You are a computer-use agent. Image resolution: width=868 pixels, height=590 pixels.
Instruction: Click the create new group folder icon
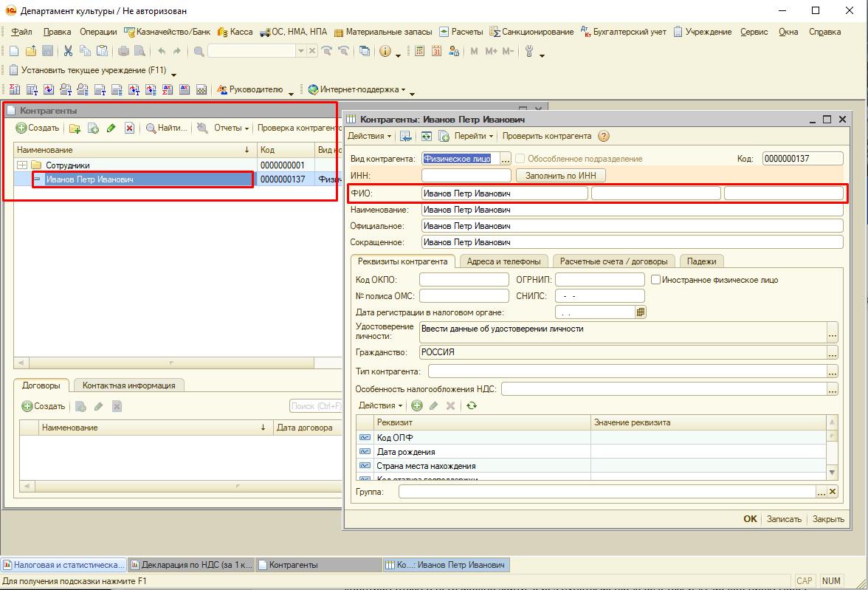pyautogui.click(x=75, y=128)
